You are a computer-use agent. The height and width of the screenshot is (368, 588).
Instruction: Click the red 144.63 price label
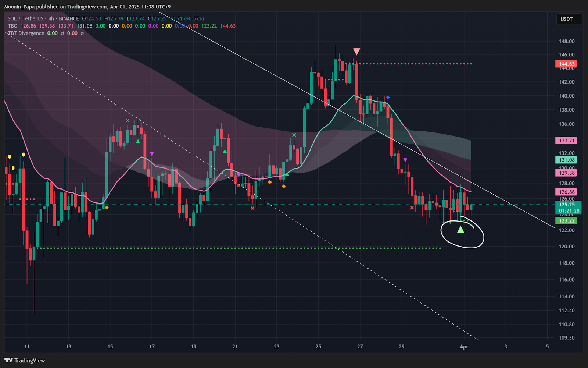[566, 64]
